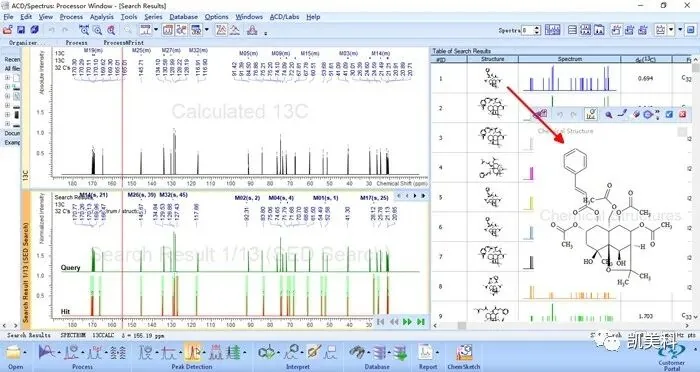This screenshot has width=700, height=372.
Task: Click the Spectrum column header
Action: coord(570,59)
